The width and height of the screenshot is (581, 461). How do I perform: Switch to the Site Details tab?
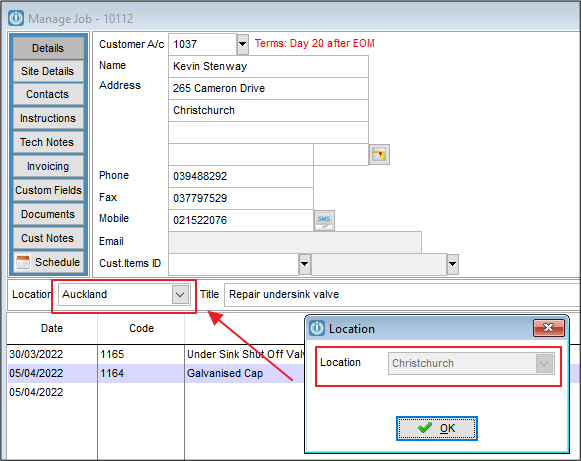point(48,71)
